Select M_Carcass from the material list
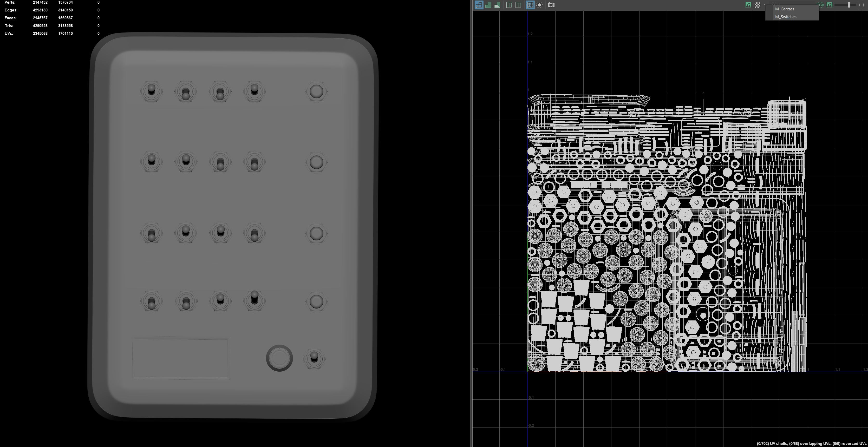868x447 pixels. tap(785, 9)
